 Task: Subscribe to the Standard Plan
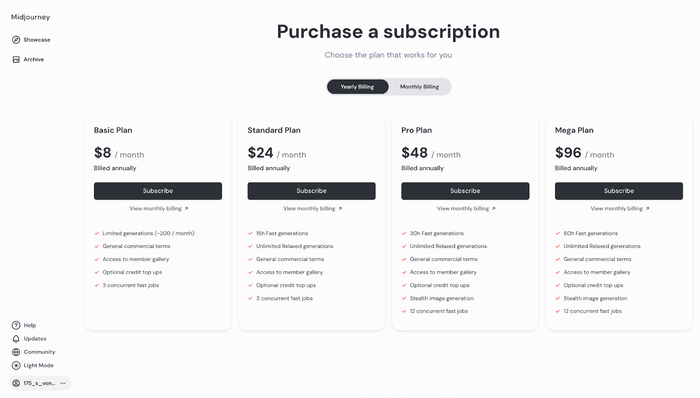click(x=312, y=191)
